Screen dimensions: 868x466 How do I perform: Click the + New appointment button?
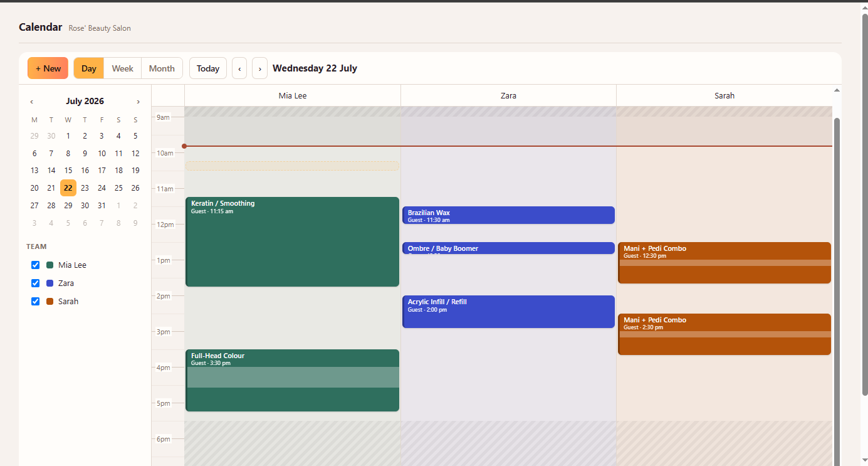click(48, 68)
